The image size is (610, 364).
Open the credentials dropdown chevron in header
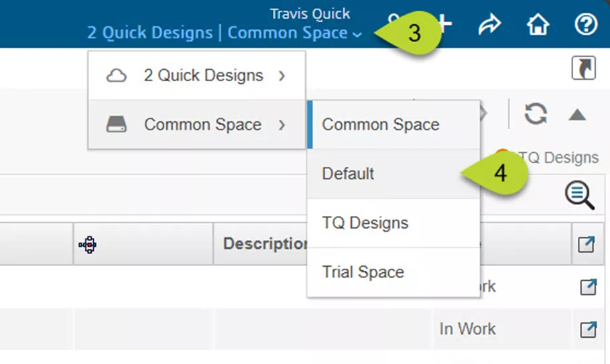pos(357,34)
